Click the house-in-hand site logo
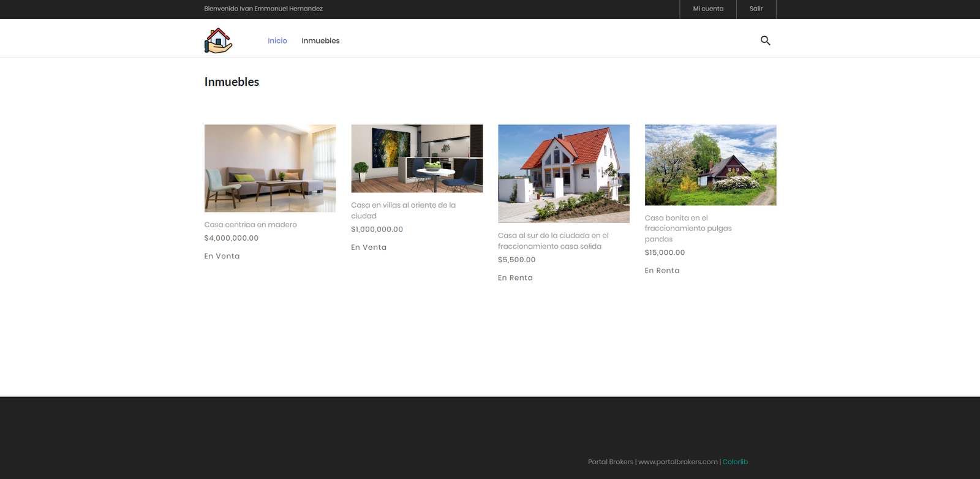 click(218, 40)
